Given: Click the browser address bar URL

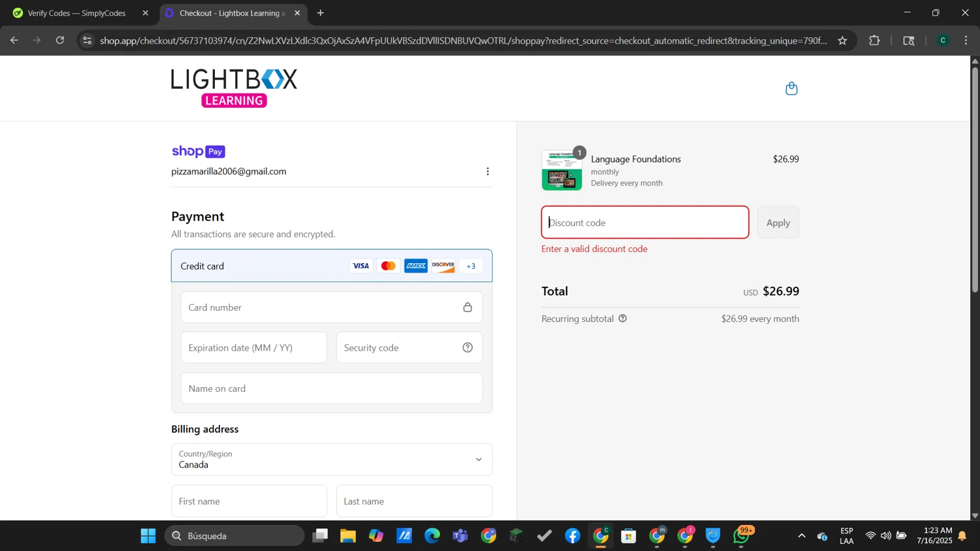Looking at the screenshot, I should pyautogui.click(x=463, y=40).
